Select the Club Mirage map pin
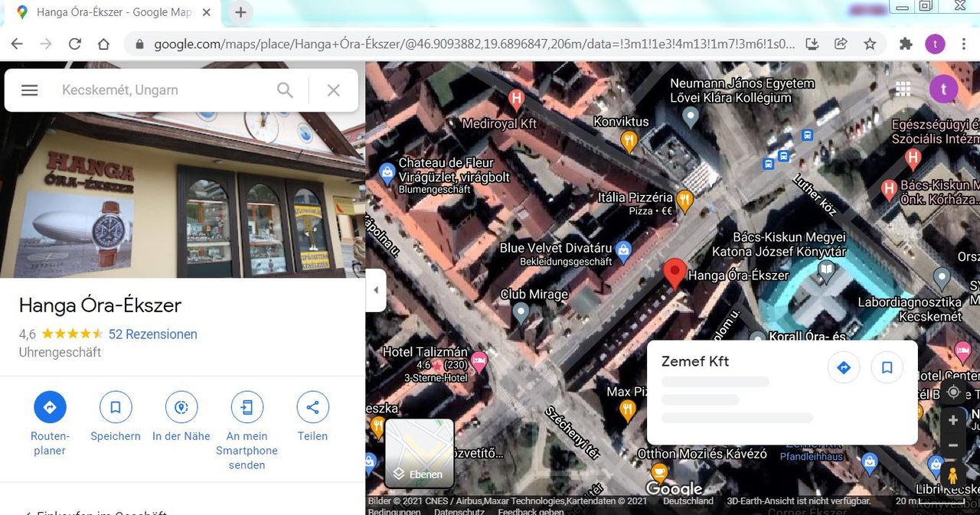The image size is (980, 515). click(521, 311)
